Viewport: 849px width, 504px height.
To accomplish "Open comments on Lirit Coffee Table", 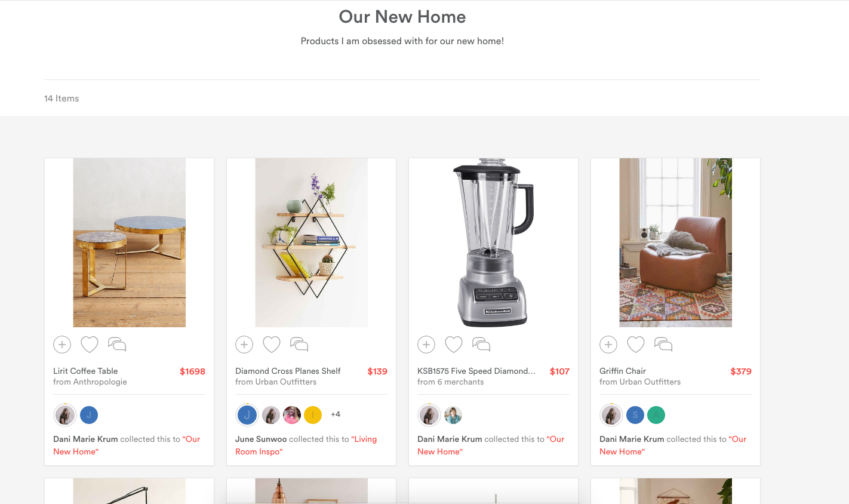I will pyautogui.click(x=117, y=345).
